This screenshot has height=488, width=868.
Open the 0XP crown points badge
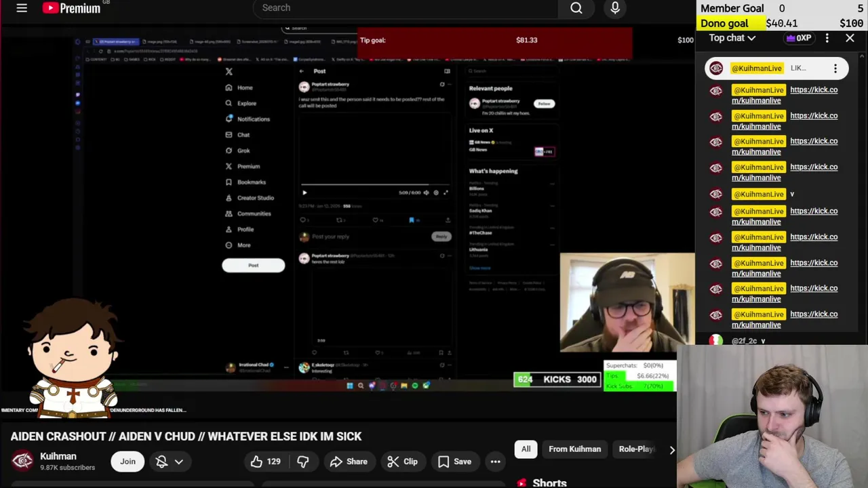(x=799, y=38)
